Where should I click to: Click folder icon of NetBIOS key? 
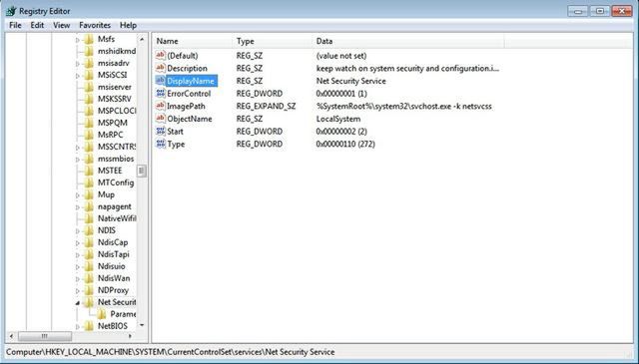[x=89, y=326]
